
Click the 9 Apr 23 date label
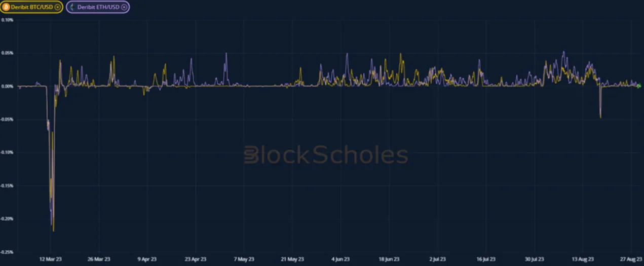coord(147,259)
